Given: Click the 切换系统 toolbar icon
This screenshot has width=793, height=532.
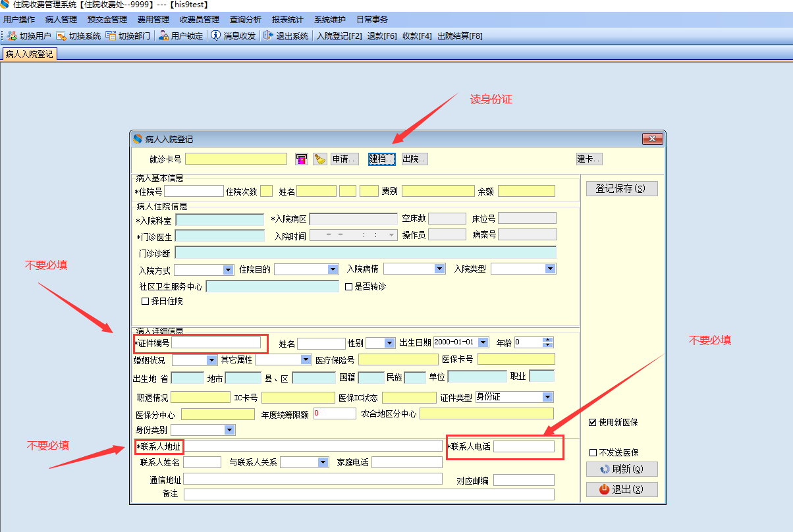Looking at the screenshot, I should pos(61,36).
